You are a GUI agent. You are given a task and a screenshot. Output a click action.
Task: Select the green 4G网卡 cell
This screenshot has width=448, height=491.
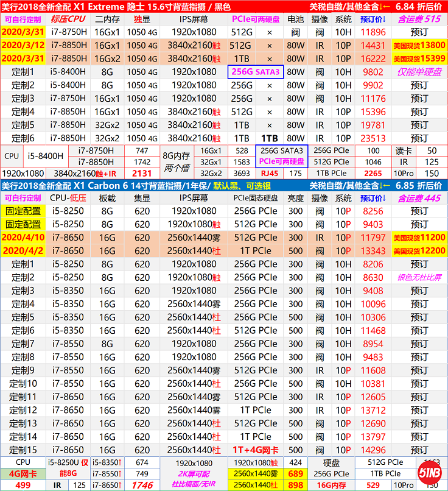23,473
